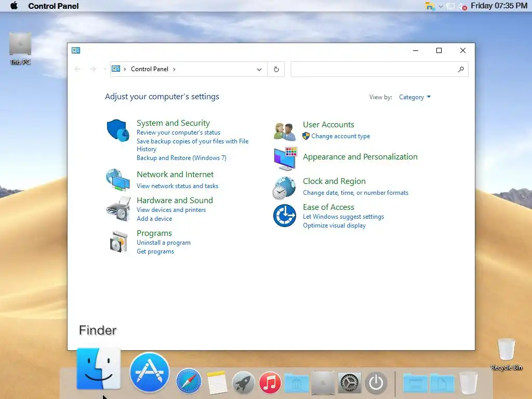The height and width of the screenshot is (399, 532).
Task: Refresh the Control Panel address bar
Action: [276, 69]
